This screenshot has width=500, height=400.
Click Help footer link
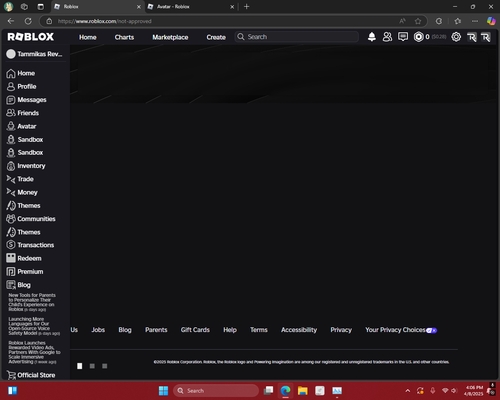pyautogui.click(x=230, y=330)
